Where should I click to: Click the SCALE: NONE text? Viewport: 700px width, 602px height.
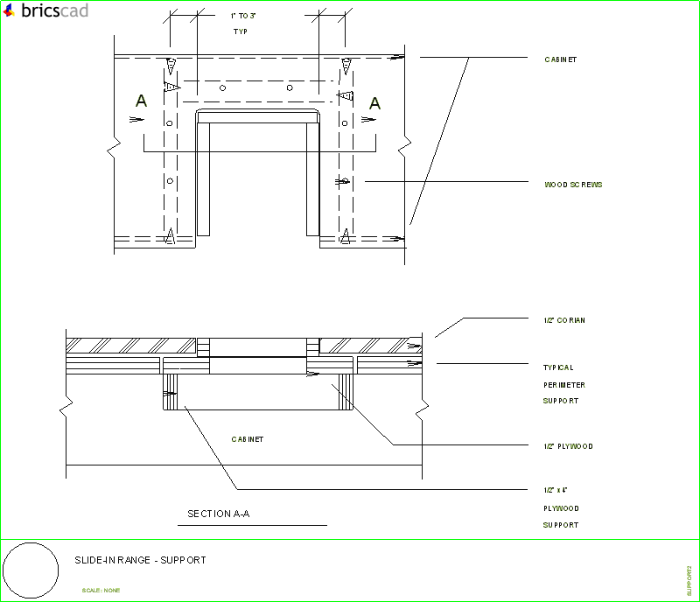(101, 589)
